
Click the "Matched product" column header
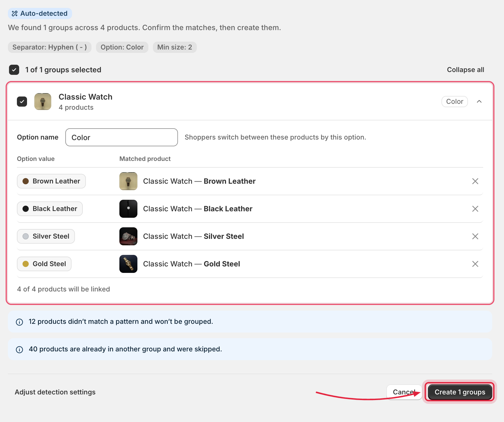pos(145,159)
